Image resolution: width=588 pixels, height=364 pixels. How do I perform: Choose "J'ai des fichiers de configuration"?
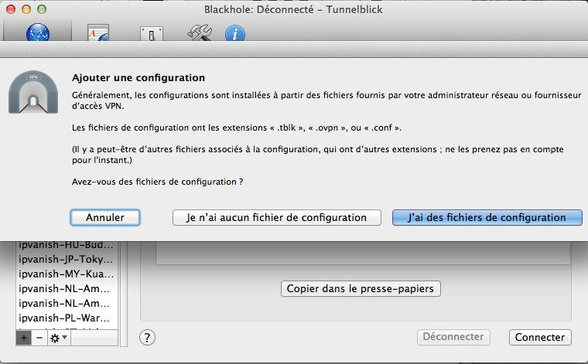point(487,218)
